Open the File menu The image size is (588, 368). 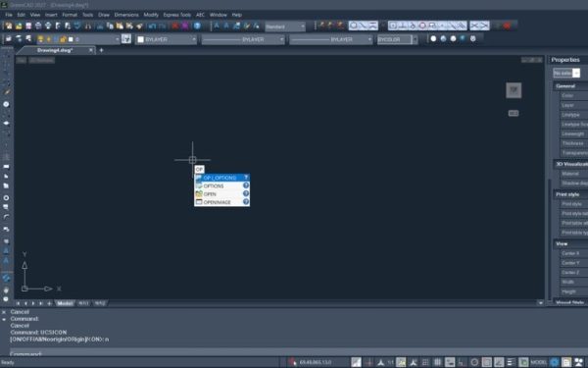coord(9,15)
